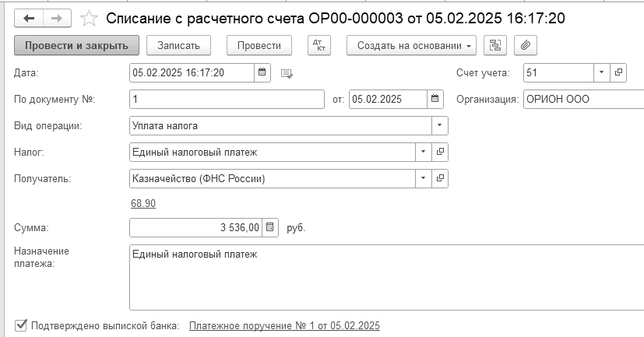This screenshot has width=644, height=337.
Task: Open attached files with the paperclip icon
Action: (526, 46)
